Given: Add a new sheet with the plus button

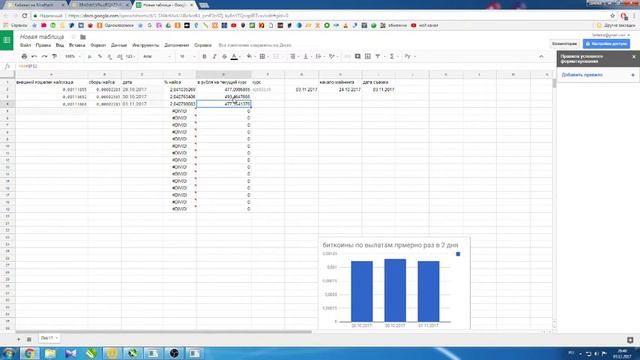Looking at the screenshot, I should click(18, 339).
